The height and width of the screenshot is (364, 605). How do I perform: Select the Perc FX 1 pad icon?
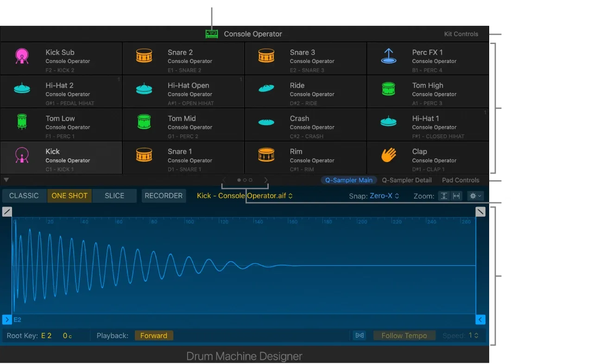click(x=389, y=56)
